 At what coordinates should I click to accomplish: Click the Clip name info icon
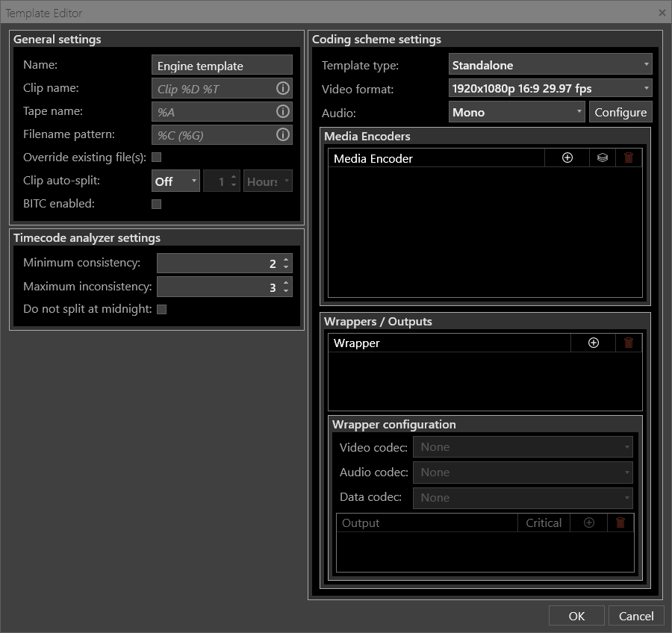click(x=282, y=88)
